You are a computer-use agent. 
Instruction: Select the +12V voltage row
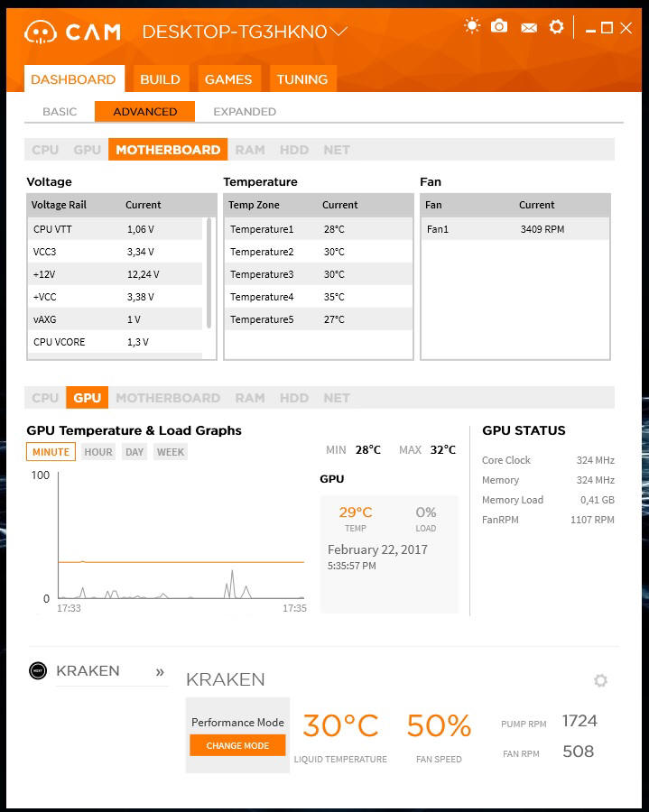point(115,274)
